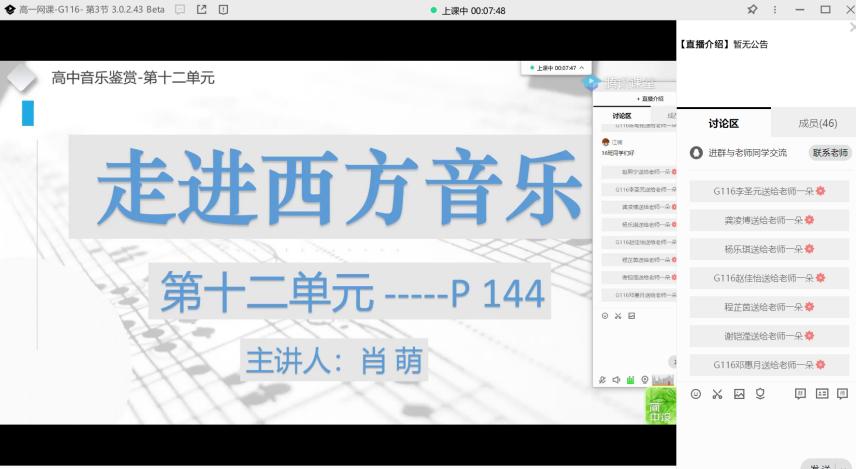Open the three-dot more options menu

(776, 10)
